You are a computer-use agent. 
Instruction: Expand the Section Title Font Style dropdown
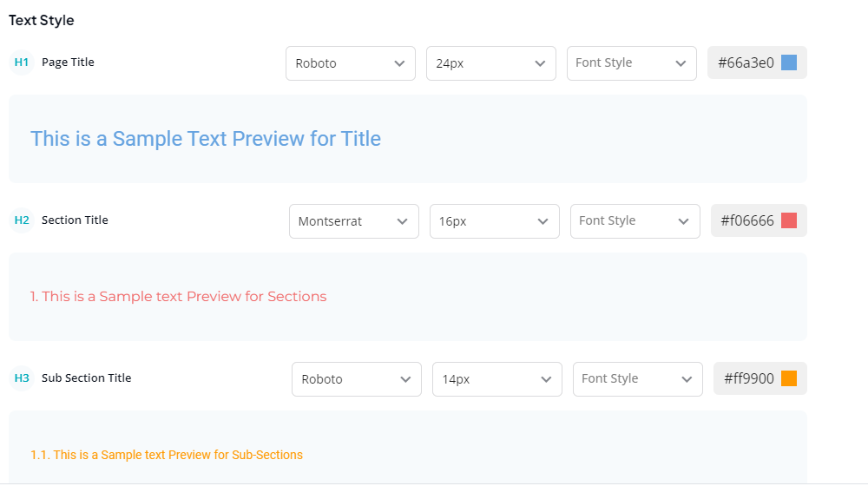(635, 221)
